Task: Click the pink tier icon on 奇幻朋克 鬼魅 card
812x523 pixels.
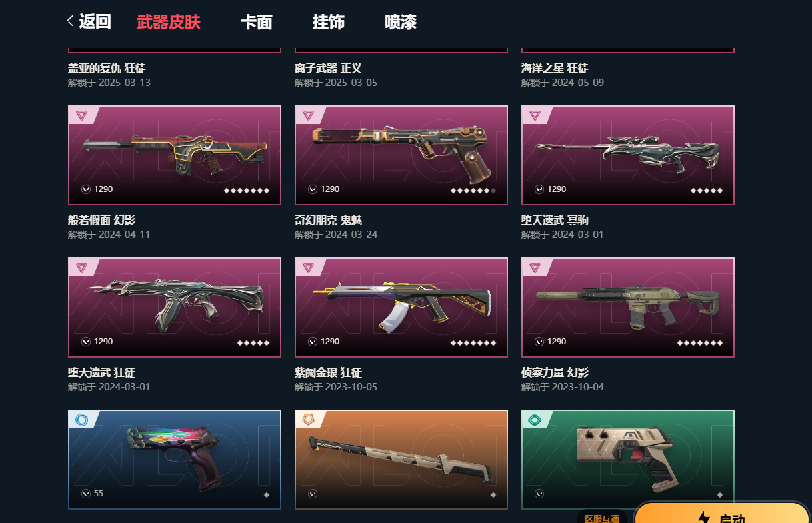Action: pos(308,115)
